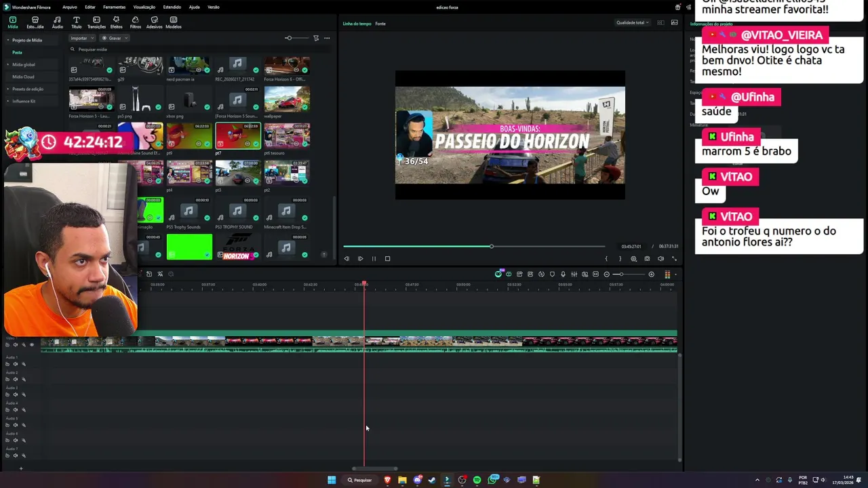868x488 pixels.
Task: Open the Estoque mídia tab
Action: pos(35,22)
